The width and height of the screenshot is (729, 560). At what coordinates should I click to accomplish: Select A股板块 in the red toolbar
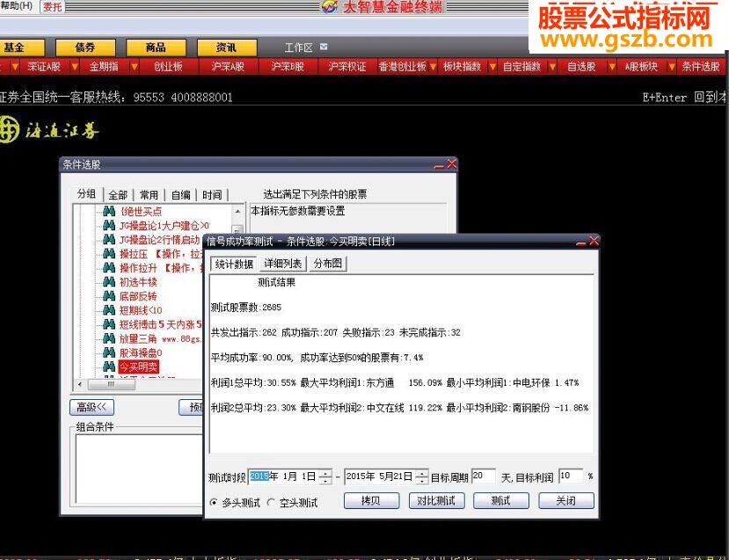(641, 67)
